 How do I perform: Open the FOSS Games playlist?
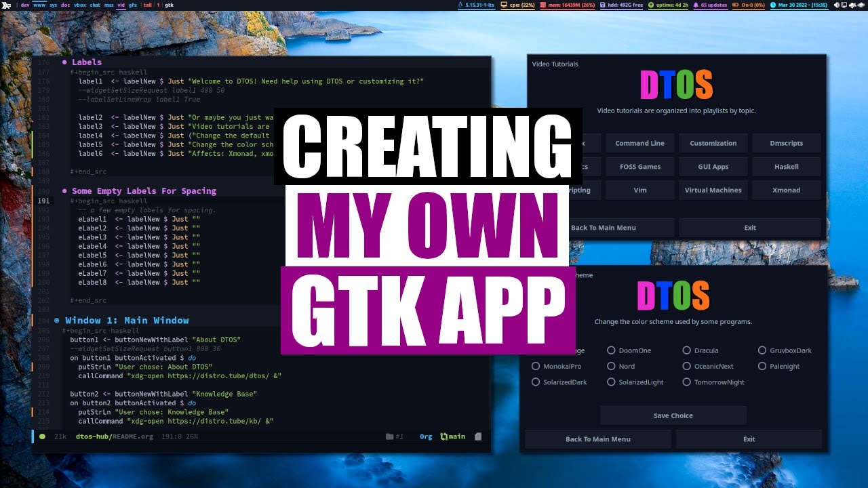point(640,167)
